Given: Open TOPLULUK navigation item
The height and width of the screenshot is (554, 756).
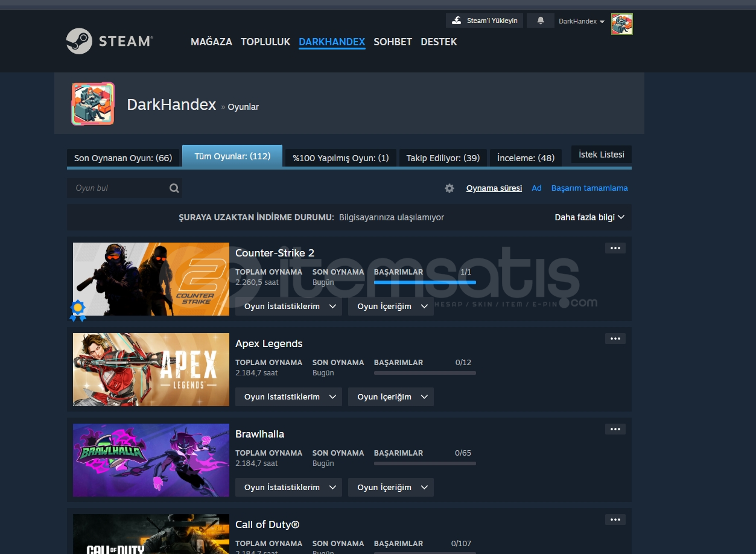Looking at the screenshot, I should (265, 42).
